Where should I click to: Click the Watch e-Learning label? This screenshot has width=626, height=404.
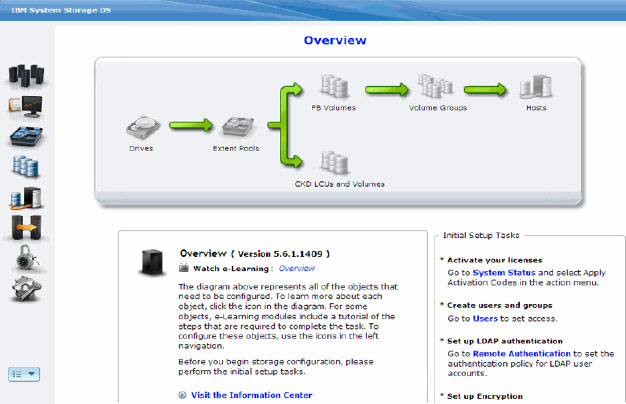pos(231,269)
